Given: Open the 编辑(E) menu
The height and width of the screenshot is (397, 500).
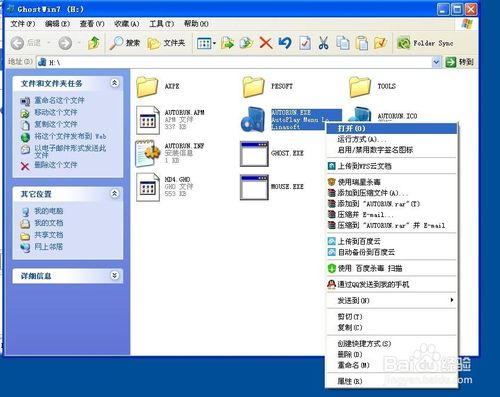Looking at the screenshot, I should [57, 24].
